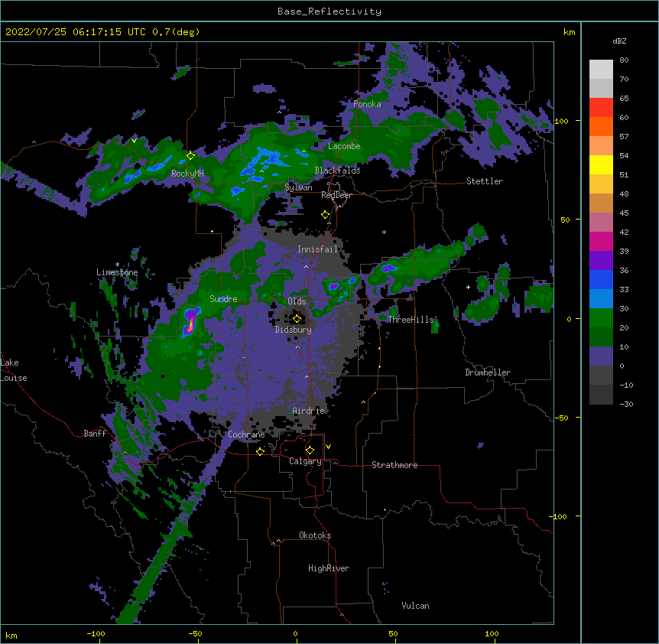Click the -50 tick on the right axis
Image resolution: width=659 pixels, height=644 pixels.
(x=561, y=418)
